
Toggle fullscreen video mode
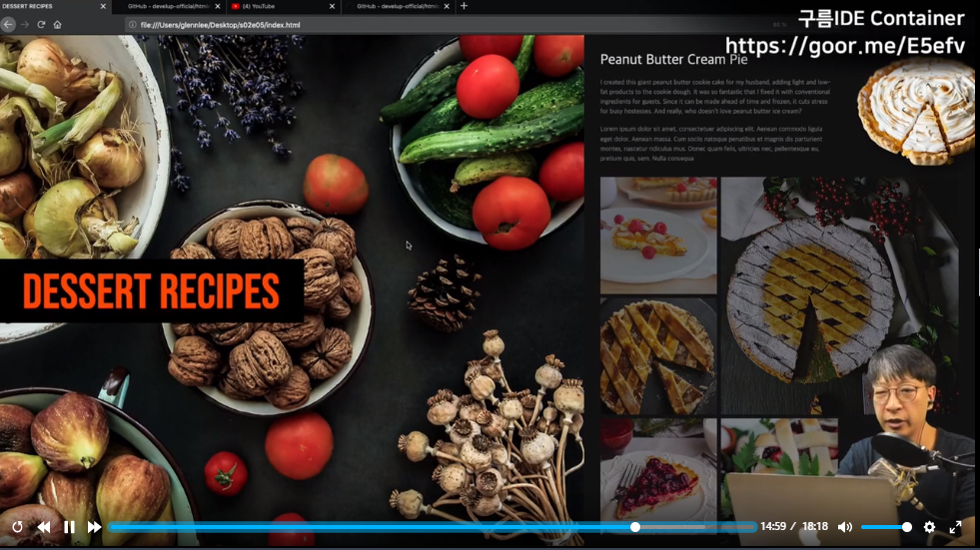coord(956,527)
